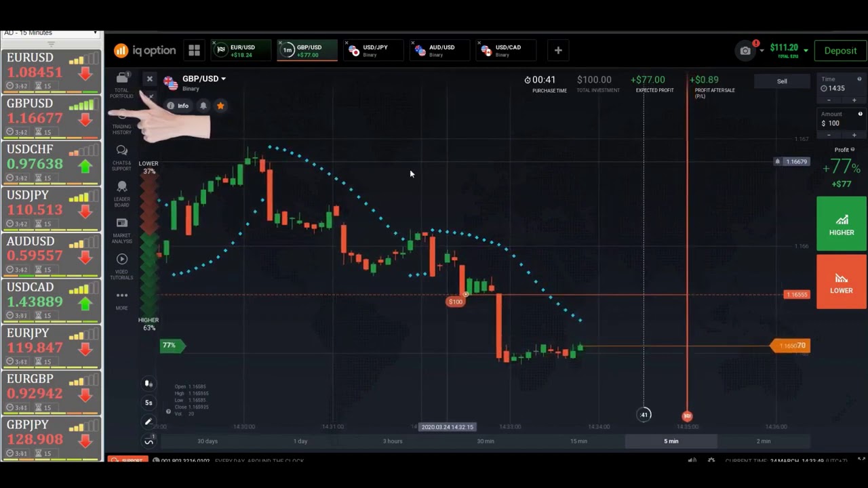Click the price alert bell icon
This screenshot has height=488, width=868.
pyautogui.click(x=203, y=106)
